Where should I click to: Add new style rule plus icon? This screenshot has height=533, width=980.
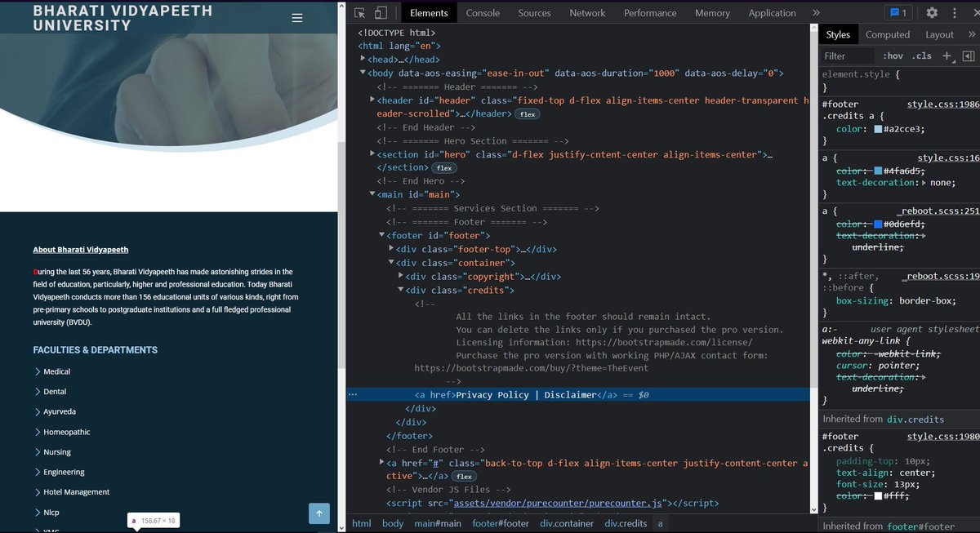pos(947,56)
